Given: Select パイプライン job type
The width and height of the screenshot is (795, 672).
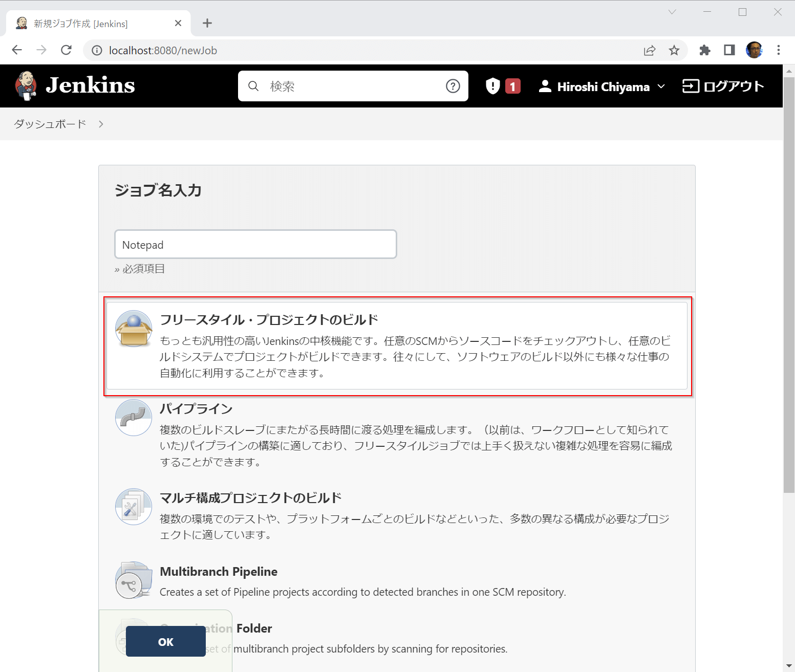Looking at the screenshot, I should [x=397, y=435].
